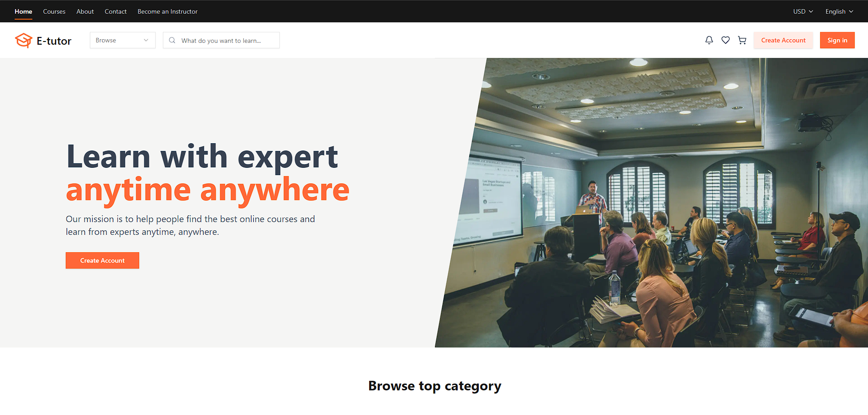Click the classroom hero photo
This screenshot has width=868, height=415.
(x=662, y=205)
